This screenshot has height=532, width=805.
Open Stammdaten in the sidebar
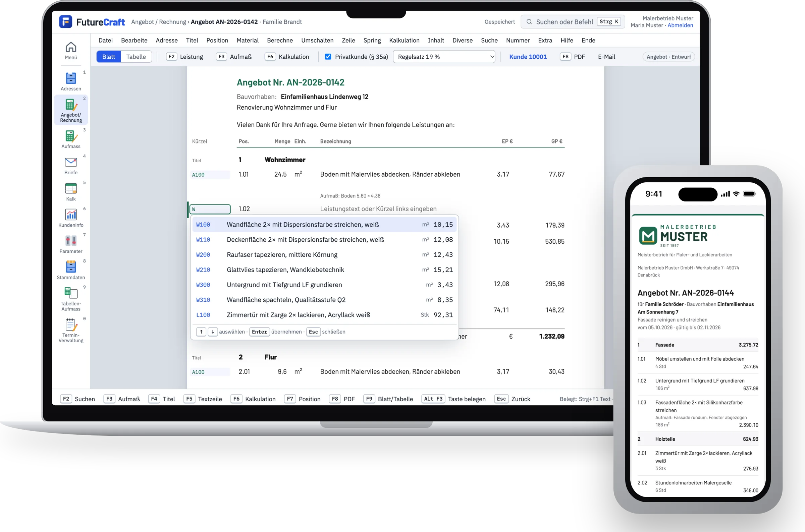pyautogui.click(x=70, y=270)
